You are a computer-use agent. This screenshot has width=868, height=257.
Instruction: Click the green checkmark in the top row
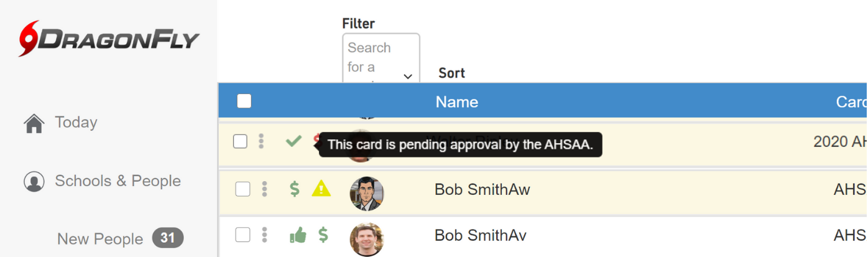pos(293,141)
